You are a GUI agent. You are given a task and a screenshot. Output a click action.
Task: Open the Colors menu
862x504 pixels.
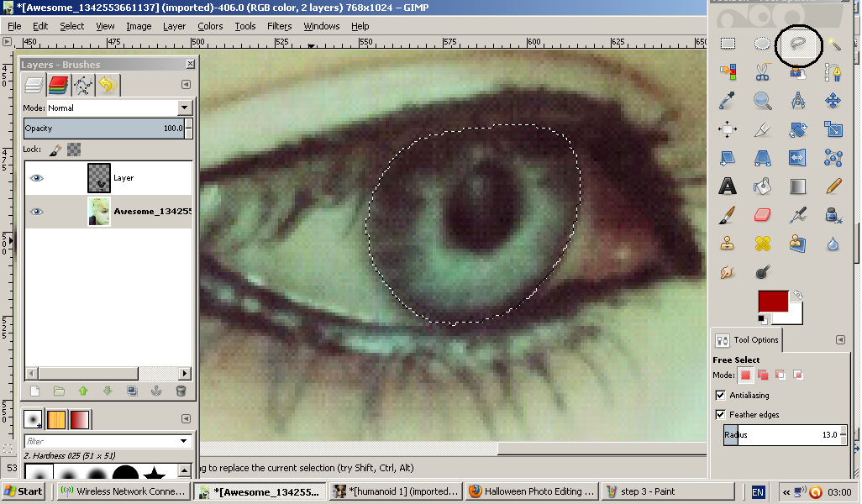point(210,26)
